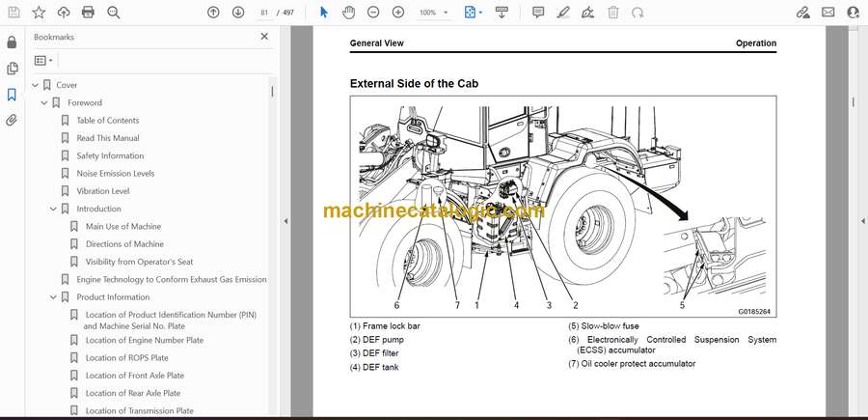Click the Save file icon
Viewport: 868px width, 420px height.
click(14, 13)
